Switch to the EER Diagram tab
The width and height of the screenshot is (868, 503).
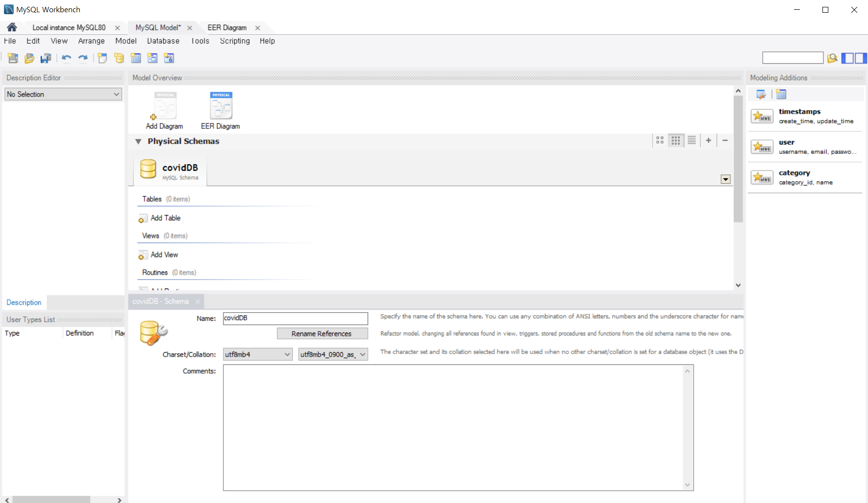coord(227,28)
